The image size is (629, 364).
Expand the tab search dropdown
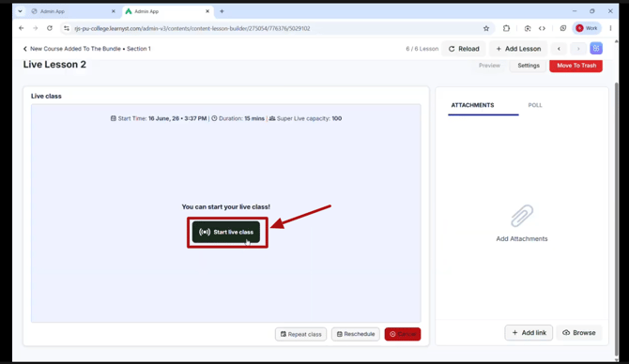pyautogui.click(x=20, y=11)
